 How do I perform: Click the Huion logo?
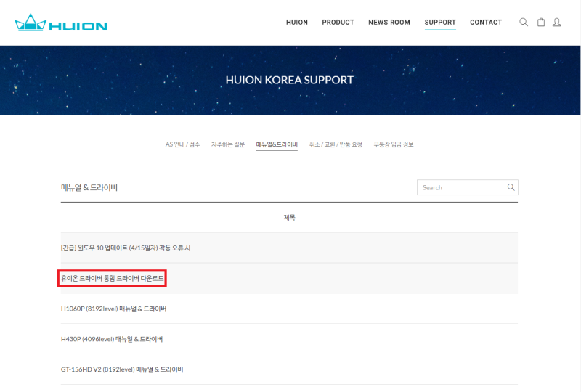point(61,23)
